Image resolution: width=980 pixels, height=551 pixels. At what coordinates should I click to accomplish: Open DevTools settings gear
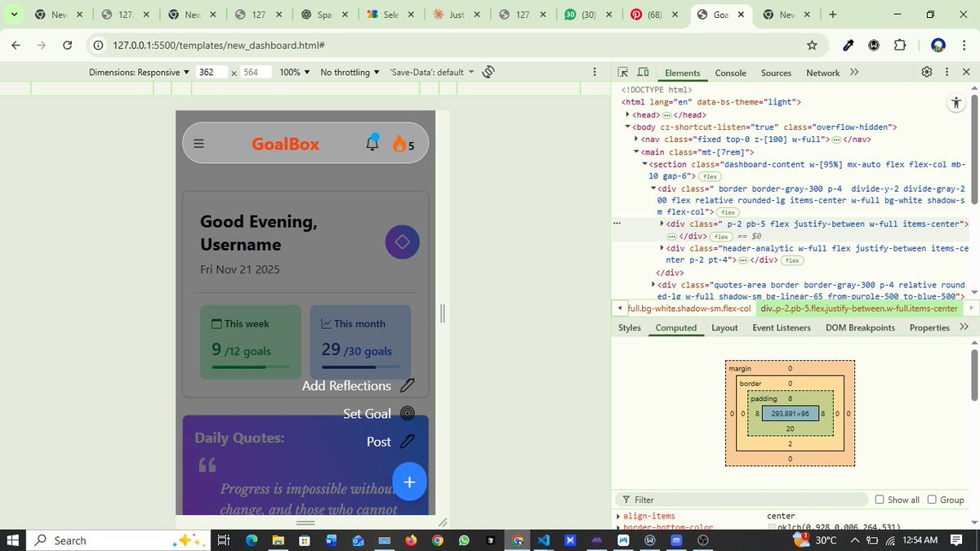(x=926, y=72)
